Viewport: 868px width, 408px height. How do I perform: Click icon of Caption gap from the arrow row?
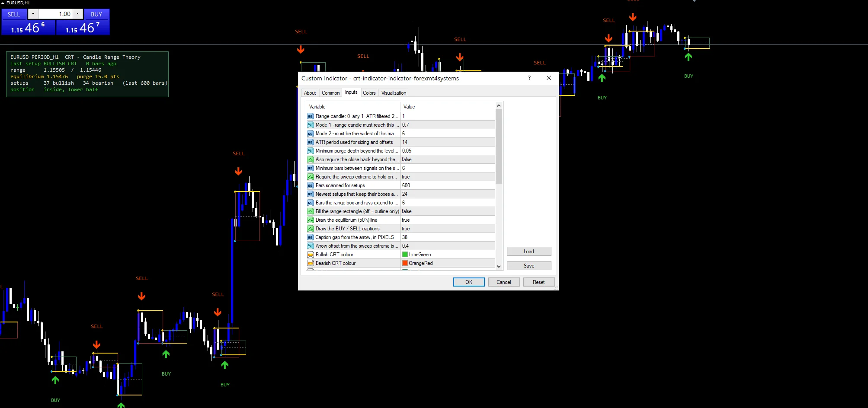coord(310,237)
